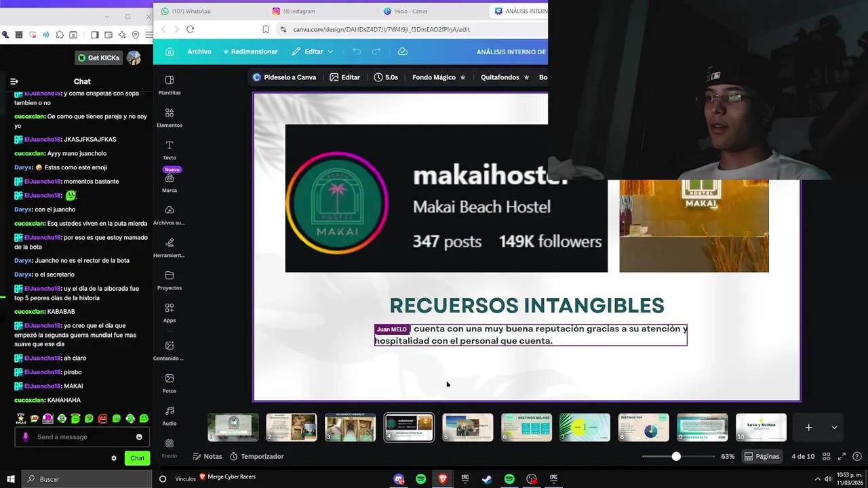Open Kick user profile avatar

point(134,58)
